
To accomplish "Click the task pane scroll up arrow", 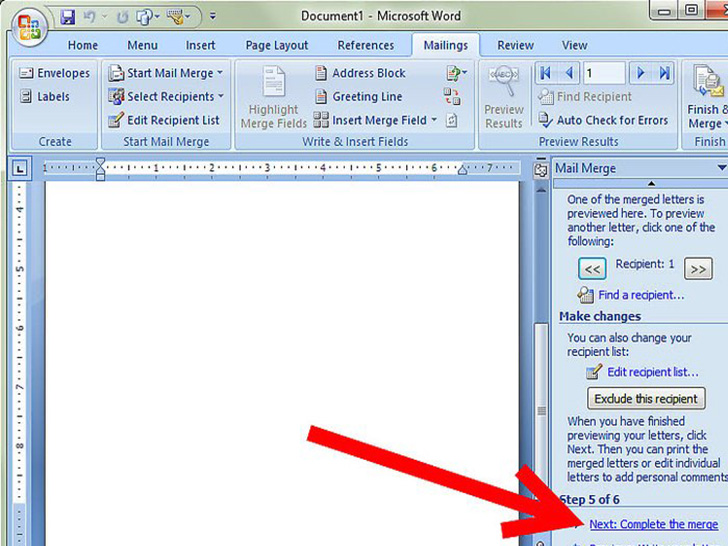I will coord(651,184).
